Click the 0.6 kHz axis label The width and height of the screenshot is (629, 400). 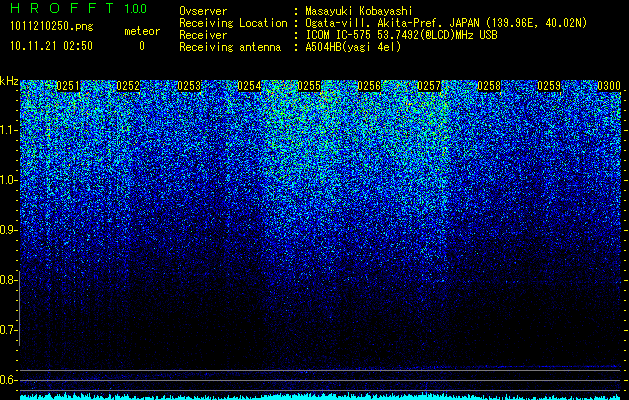click(x=8, y=380)
